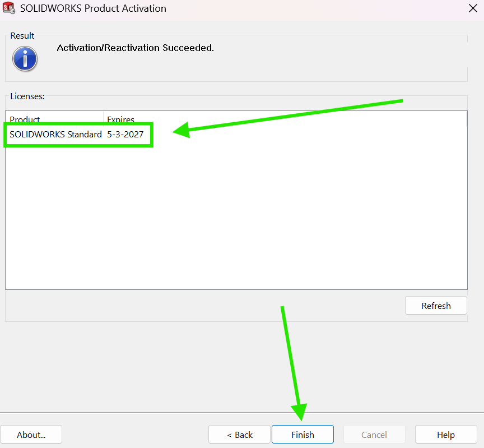
Task: Click the SOLIDWORKS logo icon in title bar
Action: pyautogui.click(x=8, y=8)
